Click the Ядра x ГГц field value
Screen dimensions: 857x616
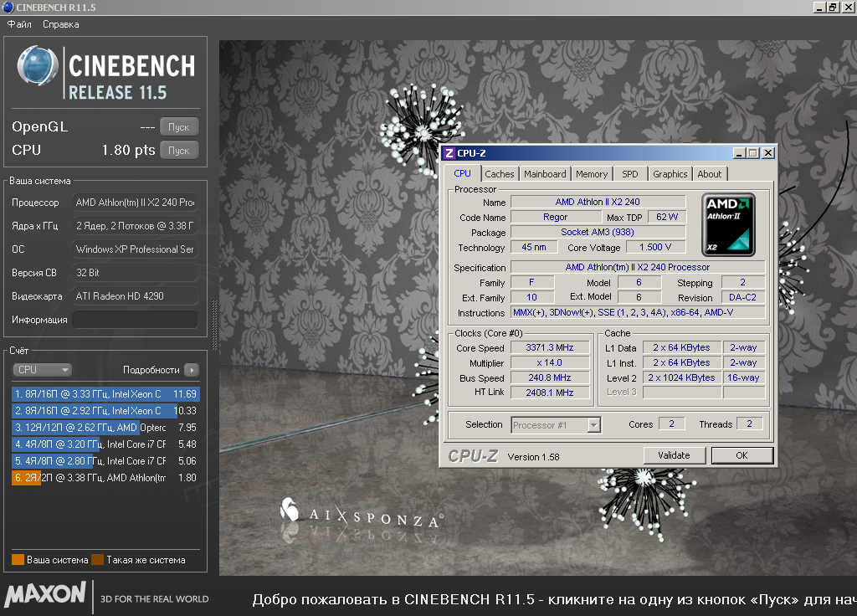135,226
